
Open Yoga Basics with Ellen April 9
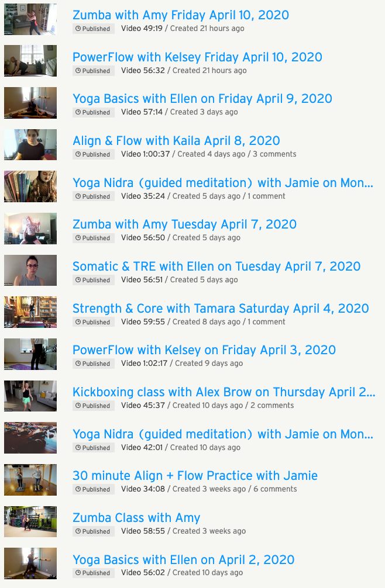click(202, 99)
